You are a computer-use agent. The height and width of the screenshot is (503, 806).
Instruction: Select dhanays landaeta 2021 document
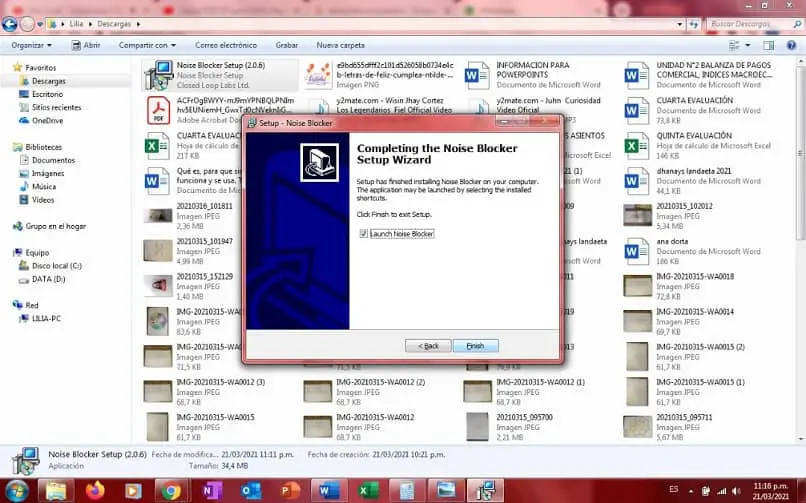[694, 181]
